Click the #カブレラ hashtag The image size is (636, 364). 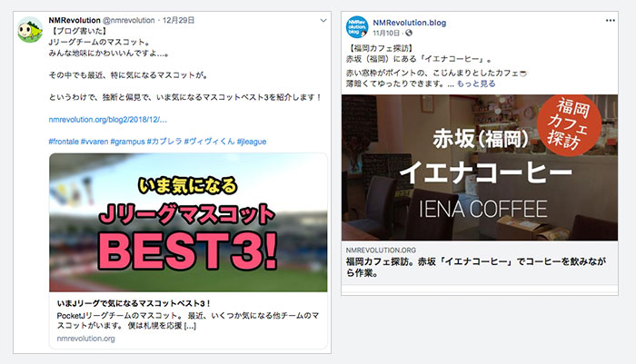(164, 142)
